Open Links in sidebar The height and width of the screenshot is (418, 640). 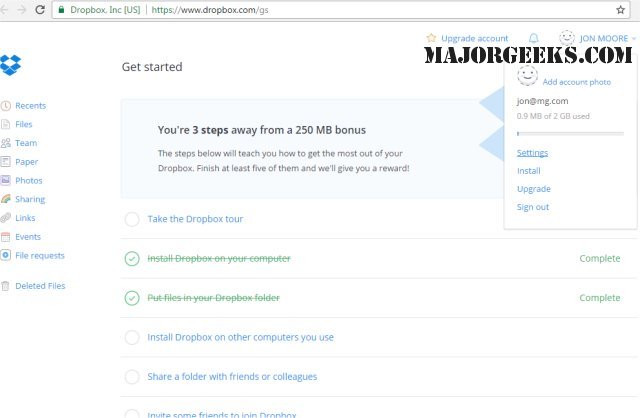25,218
